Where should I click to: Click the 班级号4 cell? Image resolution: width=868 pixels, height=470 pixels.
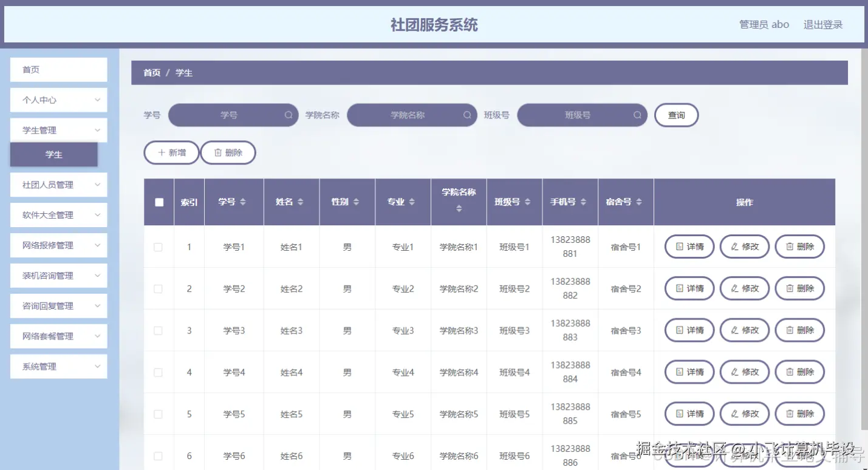click(x=514, y=372)
